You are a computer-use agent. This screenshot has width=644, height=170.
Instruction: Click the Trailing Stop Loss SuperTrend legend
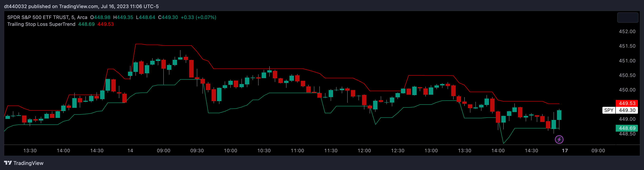click(41, 24)
